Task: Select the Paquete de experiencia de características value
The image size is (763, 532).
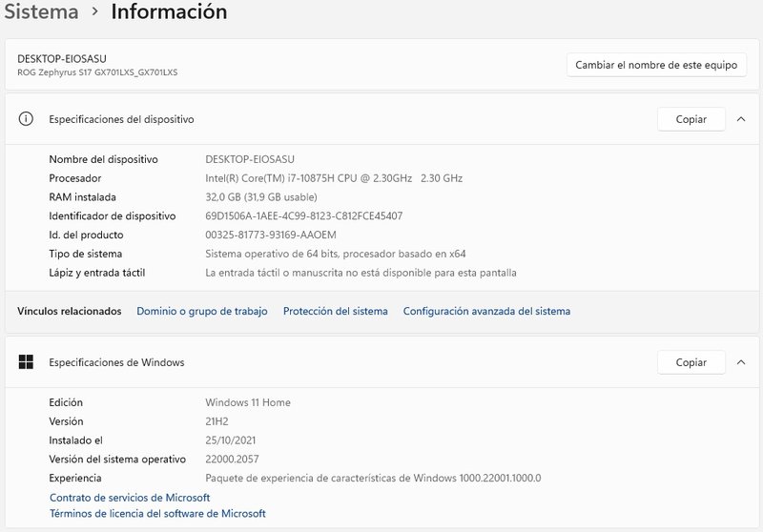Action: 373,478
